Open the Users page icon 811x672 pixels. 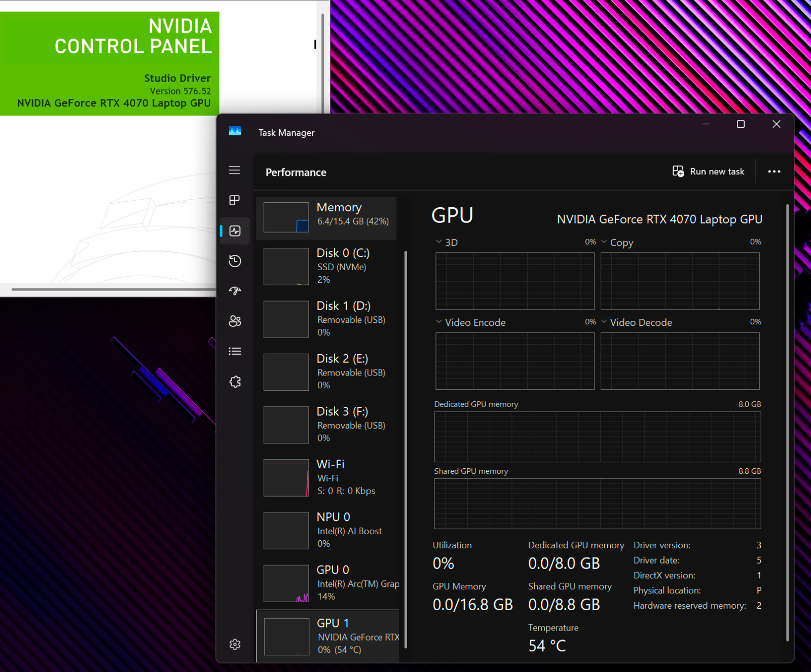(235, 321)
